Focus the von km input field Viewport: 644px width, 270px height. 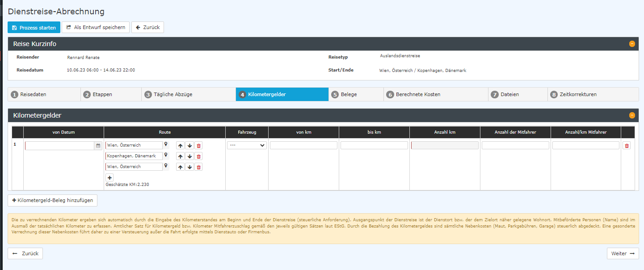303,145
